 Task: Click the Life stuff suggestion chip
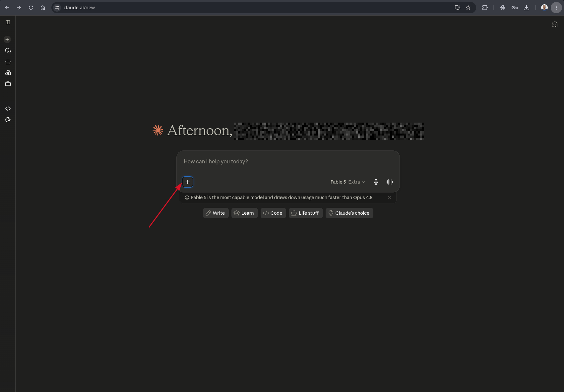(x=306, y=213)
